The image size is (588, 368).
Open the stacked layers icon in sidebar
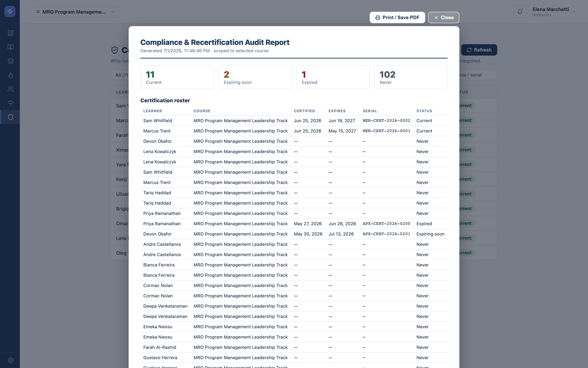[10, 61]
